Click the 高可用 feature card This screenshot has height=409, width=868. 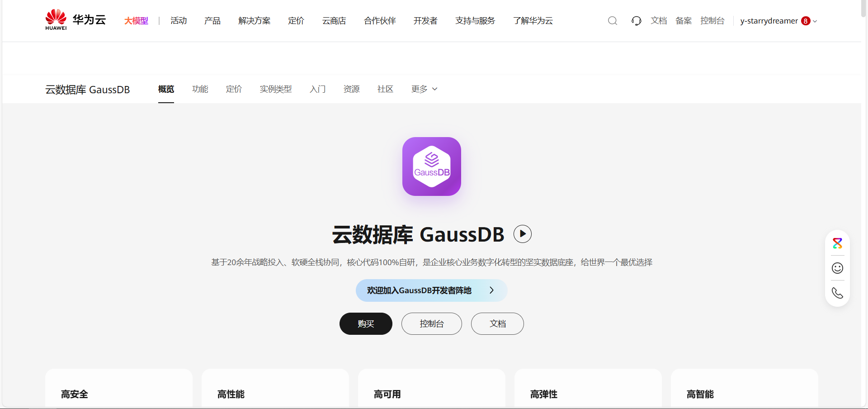[x=432, y=388]
